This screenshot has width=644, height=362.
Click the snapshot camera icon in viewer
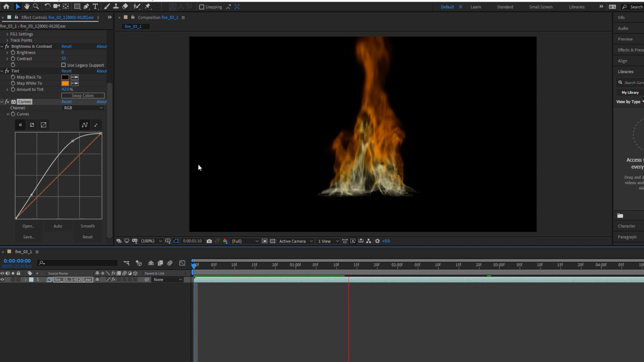(x=209, y=241)
